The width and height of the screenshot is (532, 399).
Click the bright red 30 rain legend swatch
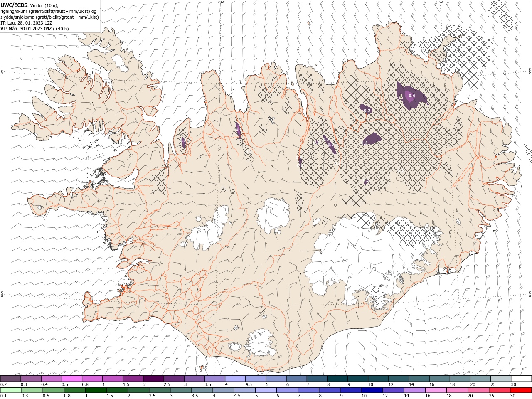(x=521, y=390)
